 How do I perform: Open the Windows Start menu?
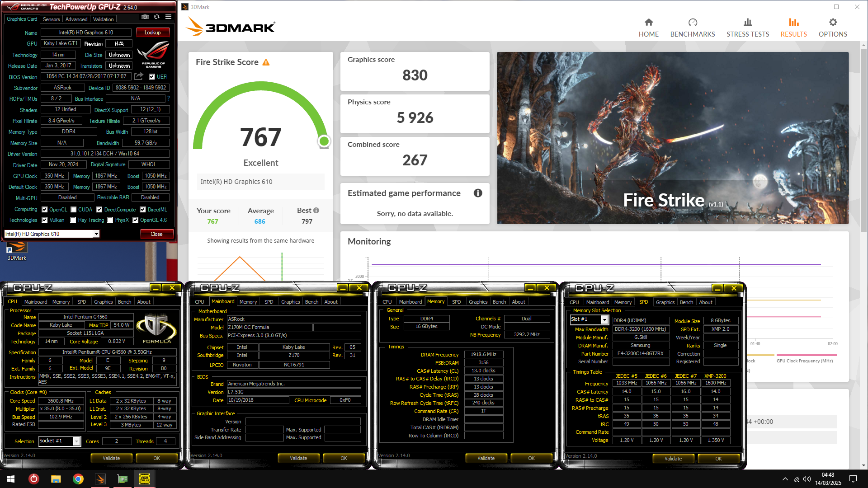(11, 479)
